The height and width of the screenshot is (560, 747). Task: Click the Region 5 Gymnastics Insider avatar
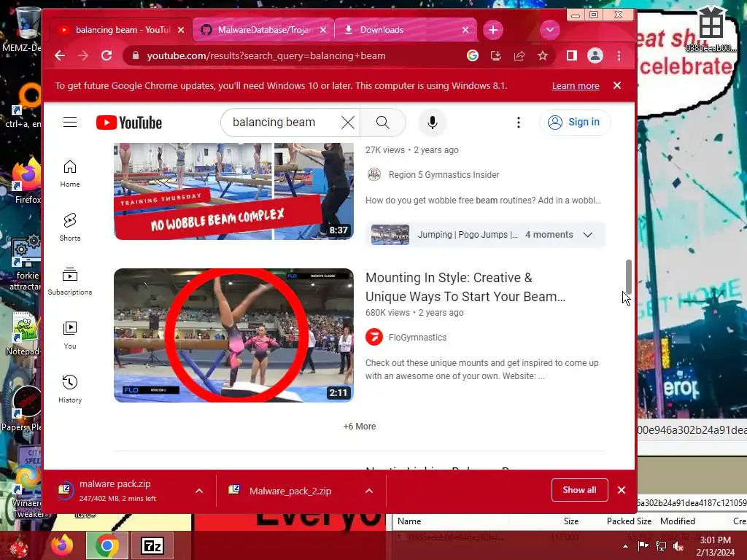pos(374,174)
